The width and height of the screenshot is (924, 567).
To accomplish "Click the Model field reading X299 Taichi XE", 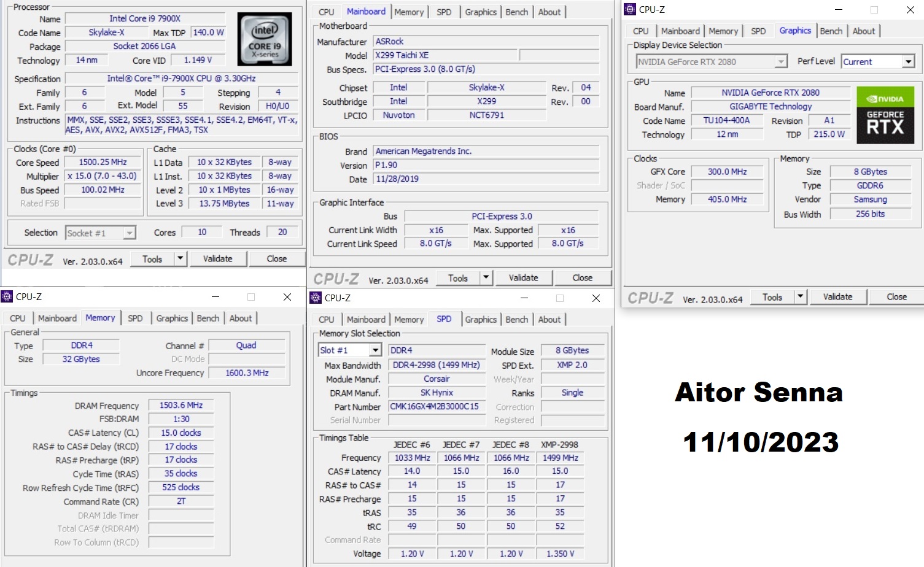I will (445, 55).
